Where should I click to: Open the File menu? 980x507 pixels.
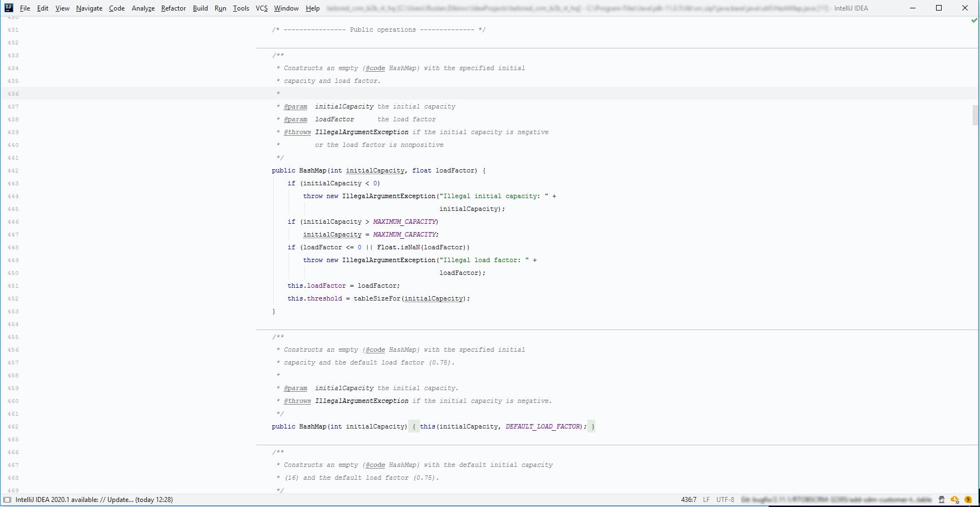25,8
